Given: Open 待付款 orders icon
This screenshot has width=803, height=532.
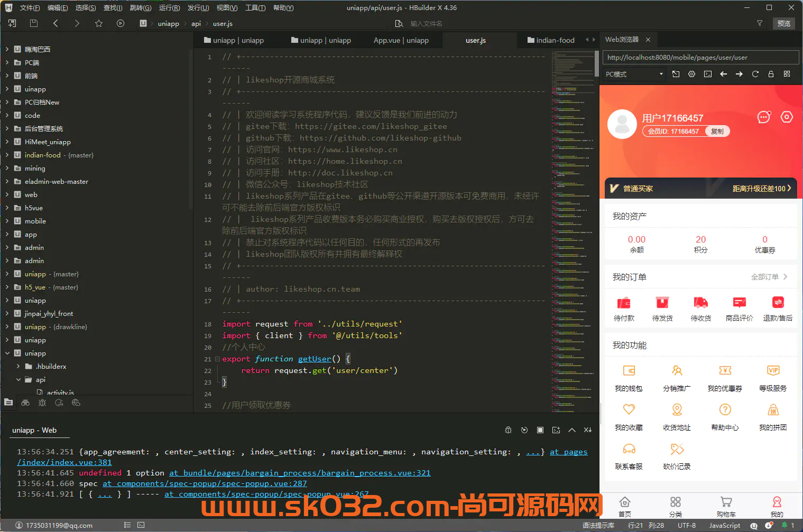Looking at the screenshot, I should click(x=624, y=303).
